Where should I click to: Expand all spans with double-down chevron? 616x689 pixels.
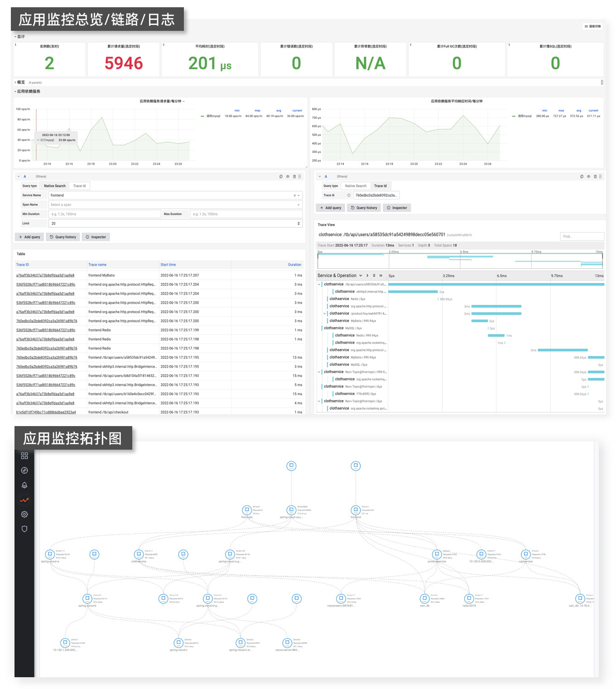click(374, 276)
